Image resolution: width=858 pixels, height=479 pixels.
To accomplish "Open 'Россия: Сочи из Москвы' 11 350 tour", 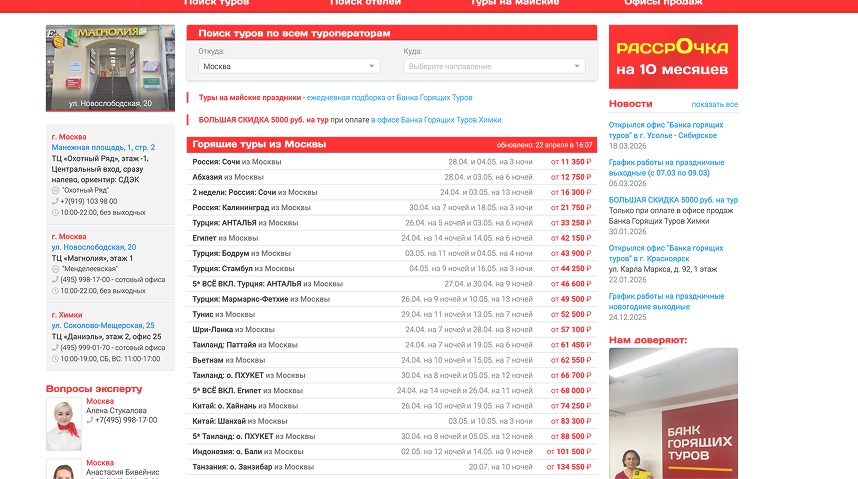I will pyautogui.click(x=392, y=162).
